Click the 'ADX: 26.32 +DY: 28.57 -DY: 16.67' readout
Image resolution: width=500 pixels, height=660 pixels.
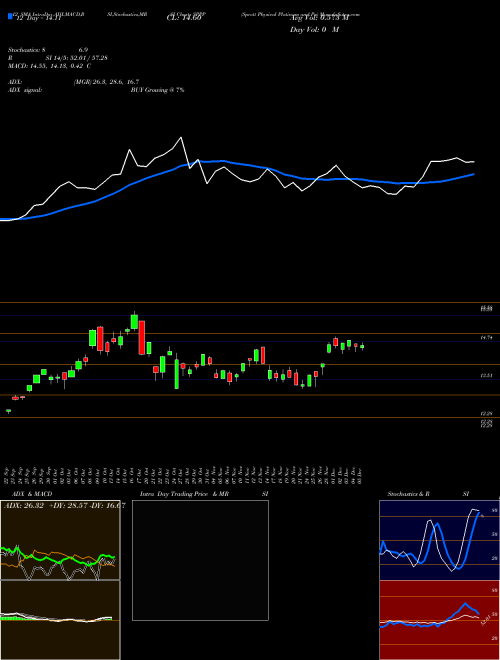[x=64, y=506]
